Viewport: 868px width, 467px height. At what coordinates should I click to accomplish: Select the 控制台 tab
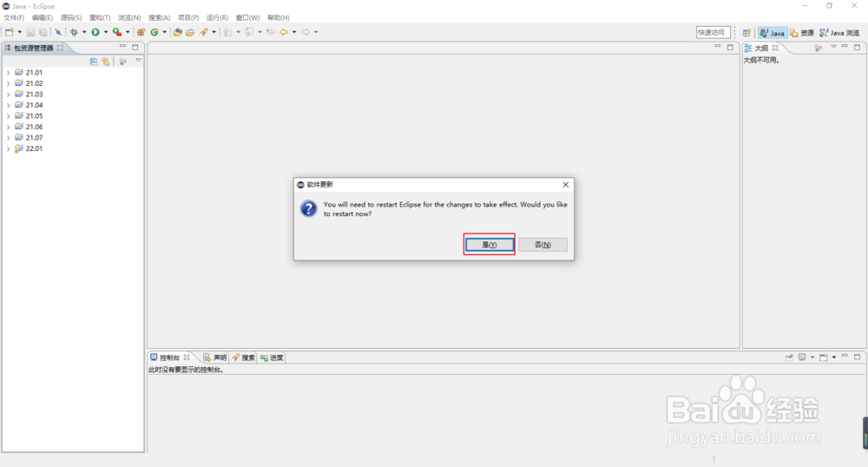coord(169,358)
